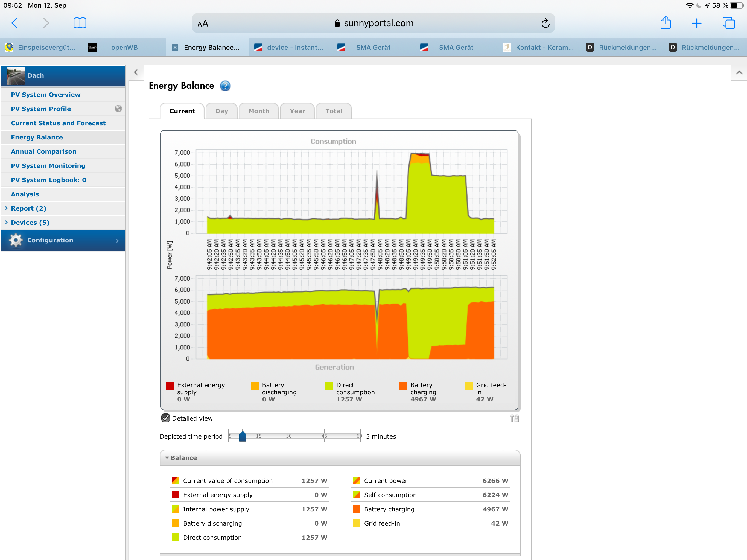The image size is (747, 560).
Task: Close the Energy Balance browser tab
Action: (x=175, y=48)
